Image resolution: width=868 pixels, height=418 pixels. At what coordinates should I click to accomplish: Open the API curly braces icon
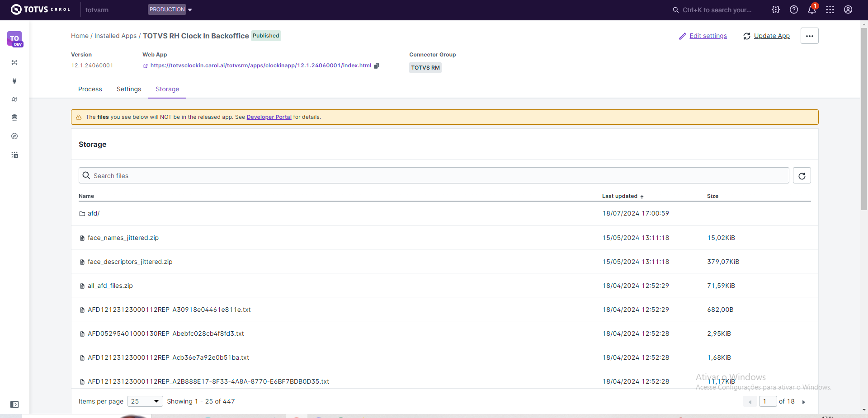pos(776,9)
